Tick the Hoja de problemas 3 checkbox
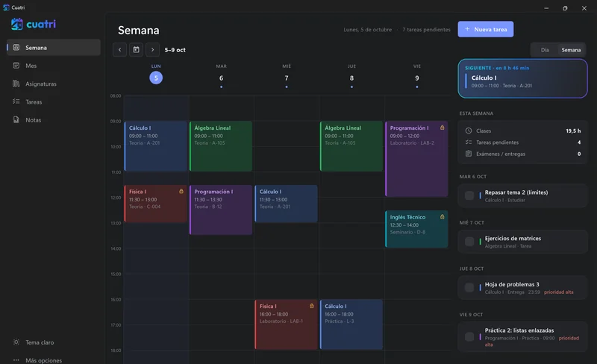Image resolution: width=597 pixels, height=364 pixels. pyautogui.click(x=469, y=287)
